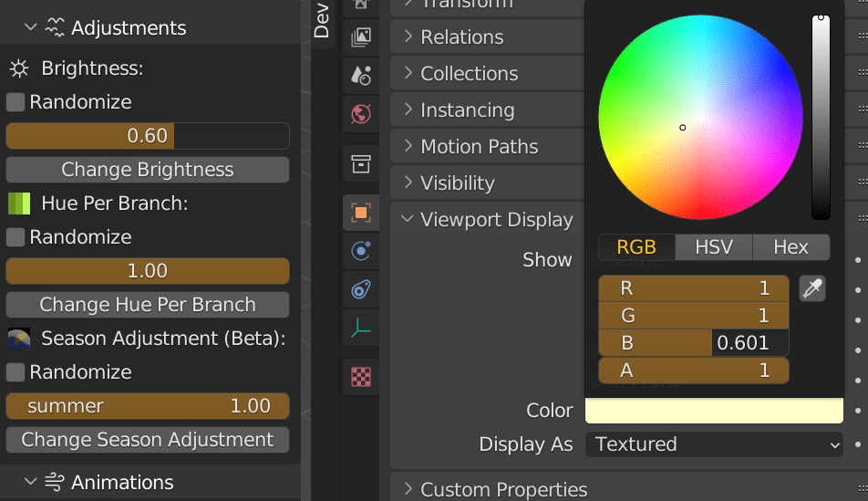Viewport: 868px width, 501px height.
Task: Click the vertical brightness value bar
Action: pyautogui.click(x=821, y=118)
